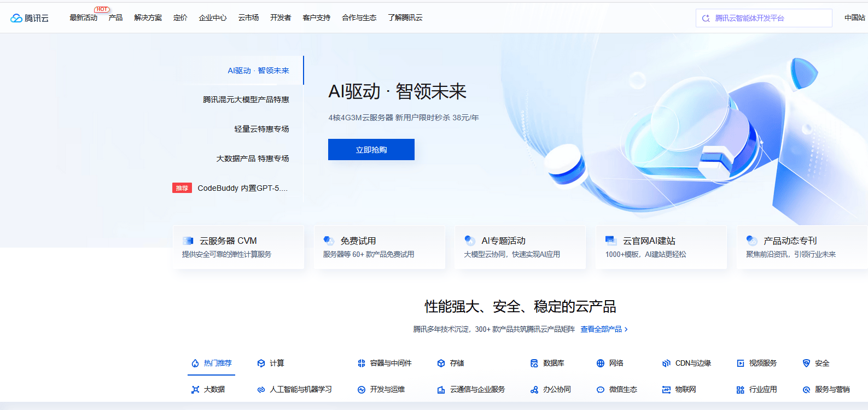Screen dimensions: 868x410
Task: Click the 办公协同 category icon
Action: [x=534, y=389]
